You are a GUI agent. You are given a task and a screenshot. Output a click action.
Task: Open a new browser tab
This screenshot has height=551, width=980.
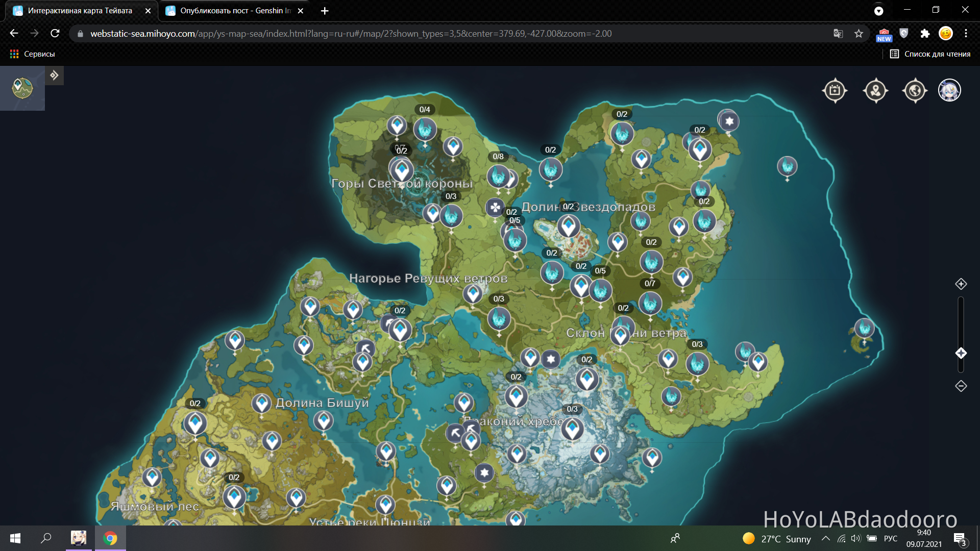(325, 11)
